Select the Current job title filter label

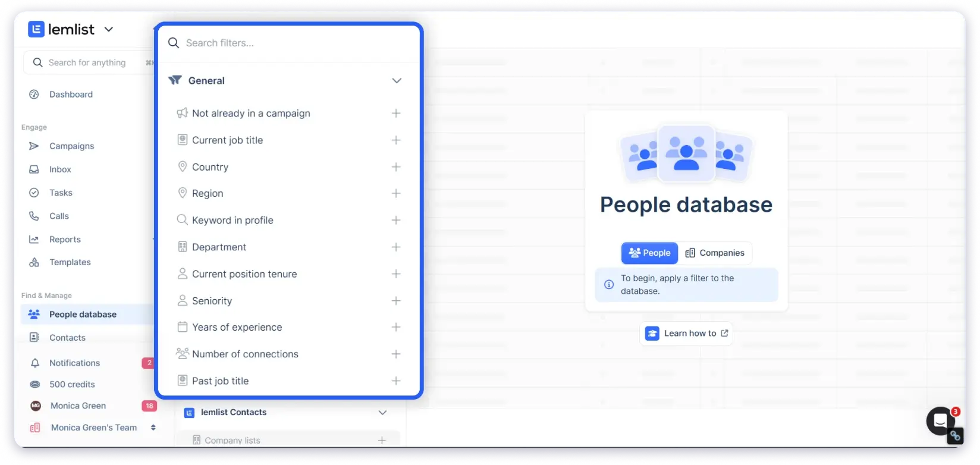[x=227, y=140]
